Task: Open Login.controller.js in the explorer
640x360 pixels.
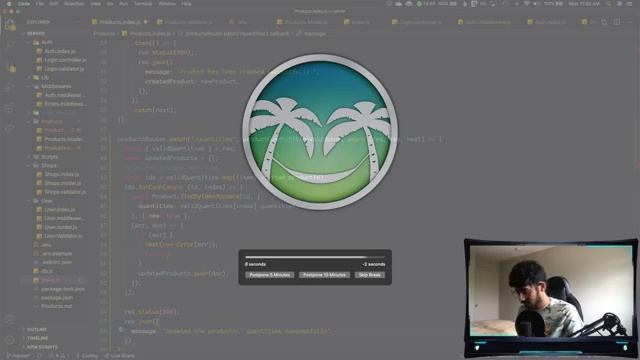Action: (65, 60)
